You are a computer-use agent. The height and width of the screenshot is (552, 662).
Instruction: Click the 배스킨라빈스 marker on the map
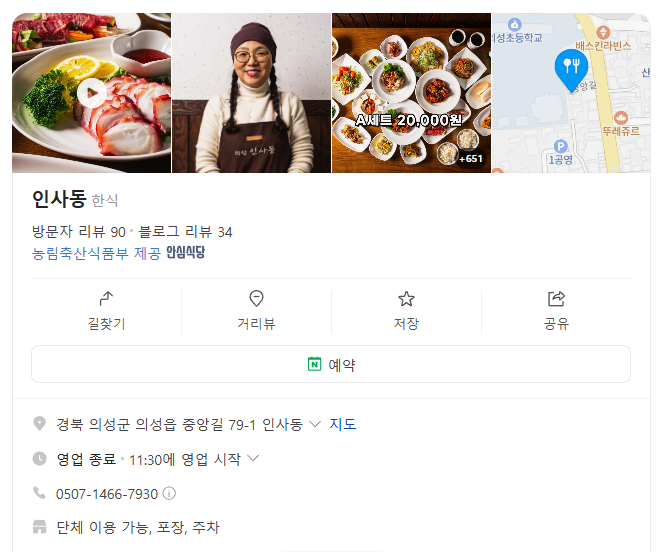pyautogui.click(x=603, y=33)
